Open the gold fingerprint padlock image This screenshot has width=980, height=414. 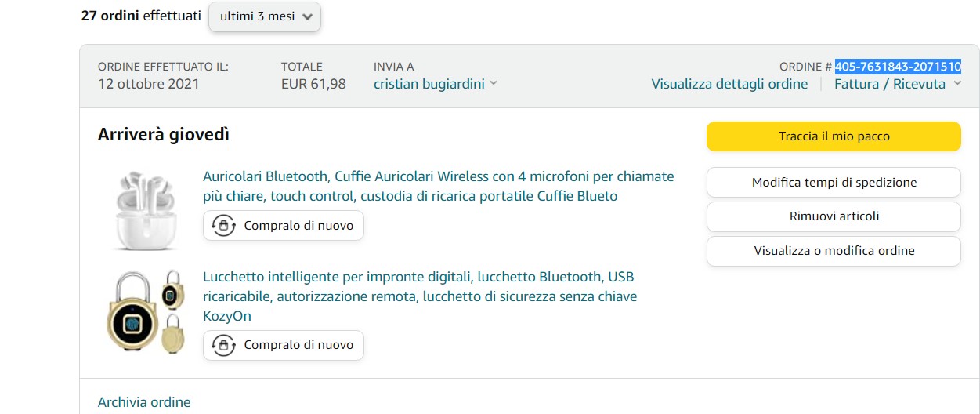(145, 311)
